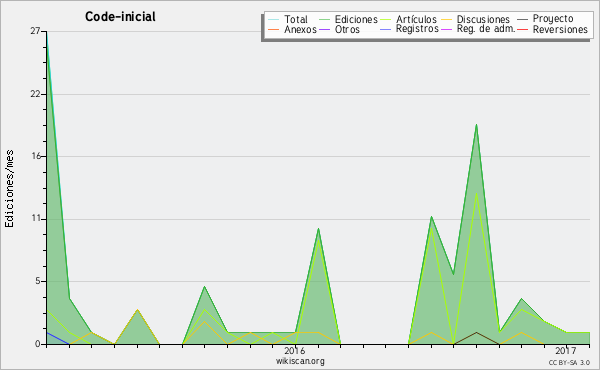This screenshot has height=370, width=600.
Task: Click the wikiscan.org text
Action: click(x=300, y=361)
